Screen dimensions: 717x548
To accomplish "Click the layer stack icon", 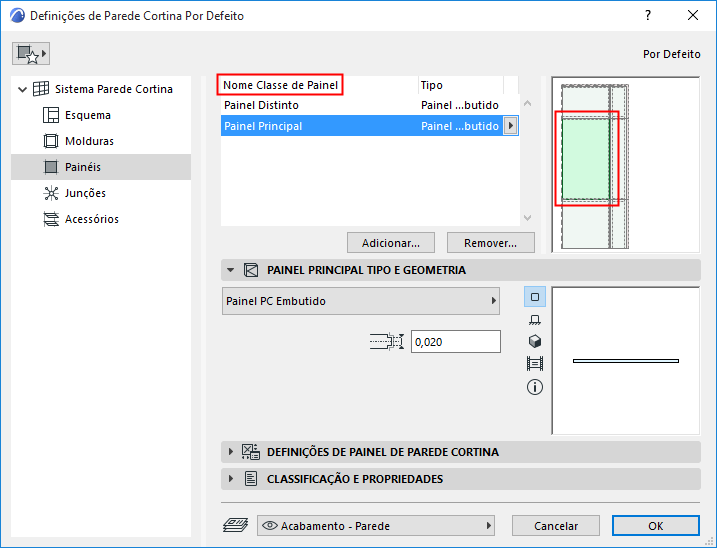I will [235, 526].
